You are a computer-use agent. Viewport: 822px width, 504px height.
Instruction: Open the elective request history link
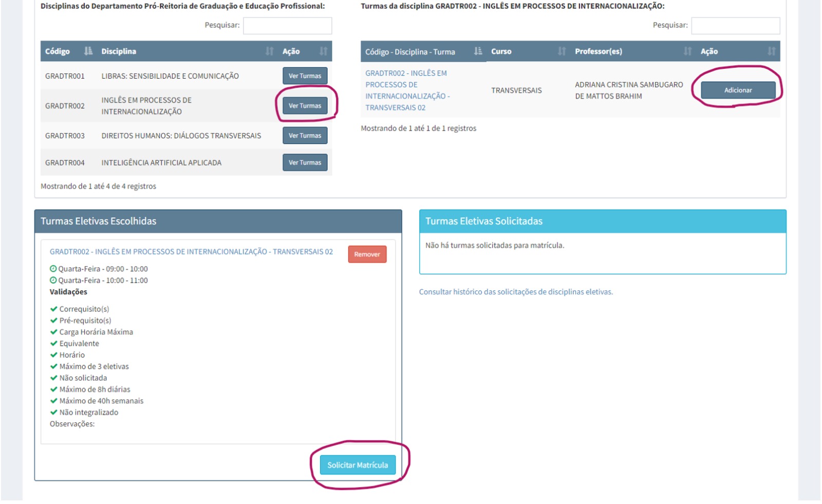pyautogui.click(x=516, y=292)
